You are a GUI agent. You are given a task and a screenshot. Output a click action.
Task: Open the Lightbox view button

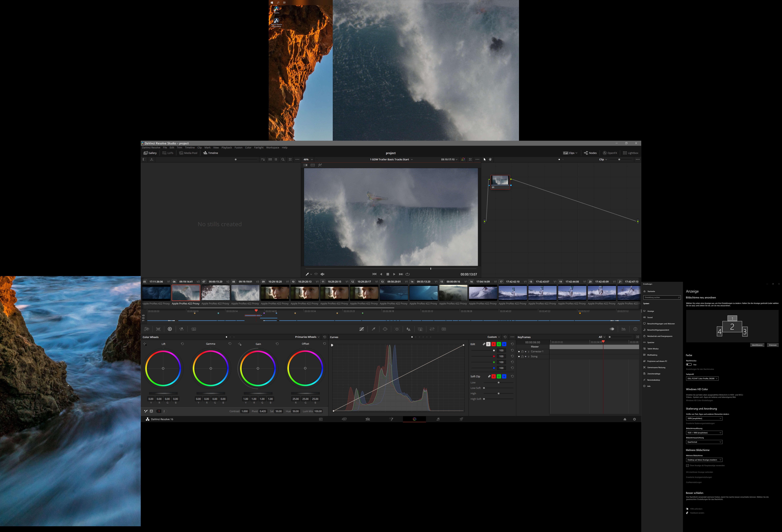pyautogui.click(x=631, y=153)
